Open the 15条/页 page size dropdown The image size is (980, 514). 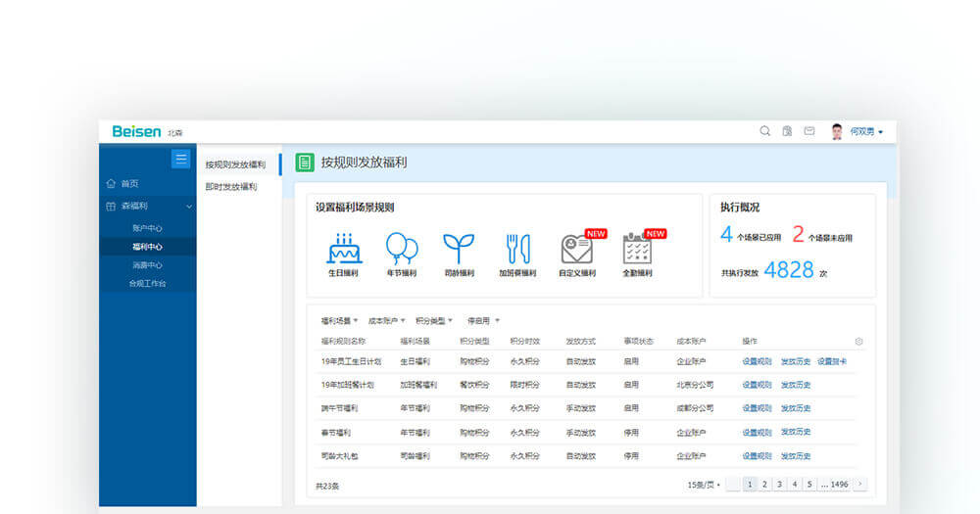coord(704,485)
